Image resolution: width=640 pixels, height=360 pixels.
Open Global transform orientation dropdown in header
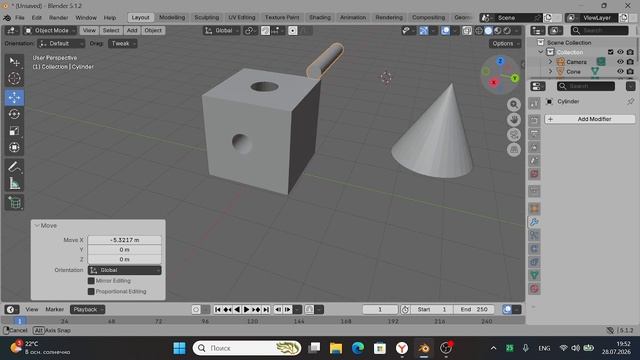click(222, 31)
